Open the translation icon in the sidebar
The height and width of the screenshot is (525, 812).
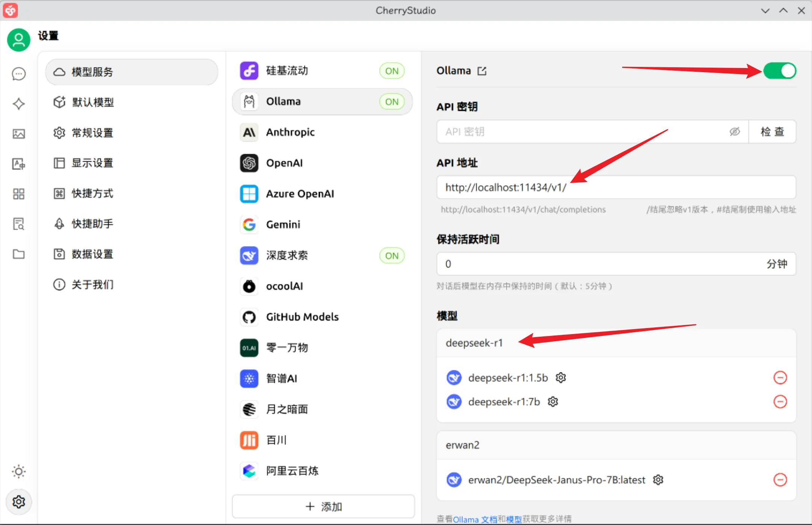click(18, 164)
